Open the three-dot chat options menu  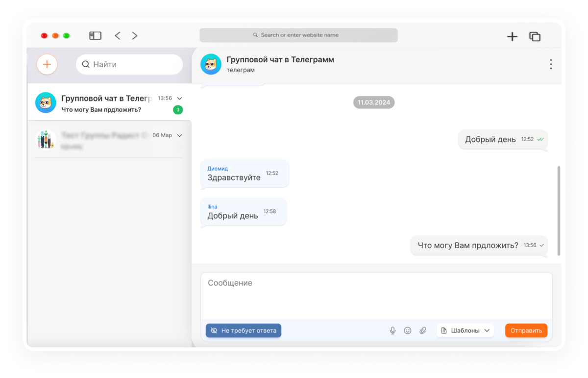point(551,64)
